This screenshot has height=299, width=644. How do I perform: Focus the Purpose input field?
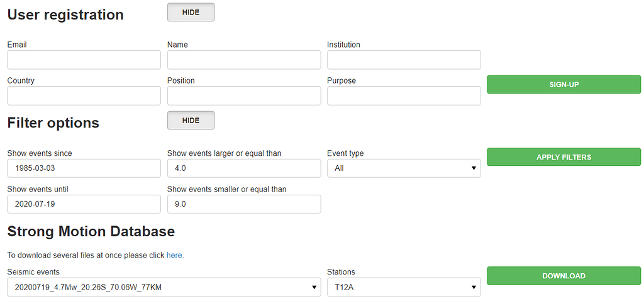coord(404,95)
